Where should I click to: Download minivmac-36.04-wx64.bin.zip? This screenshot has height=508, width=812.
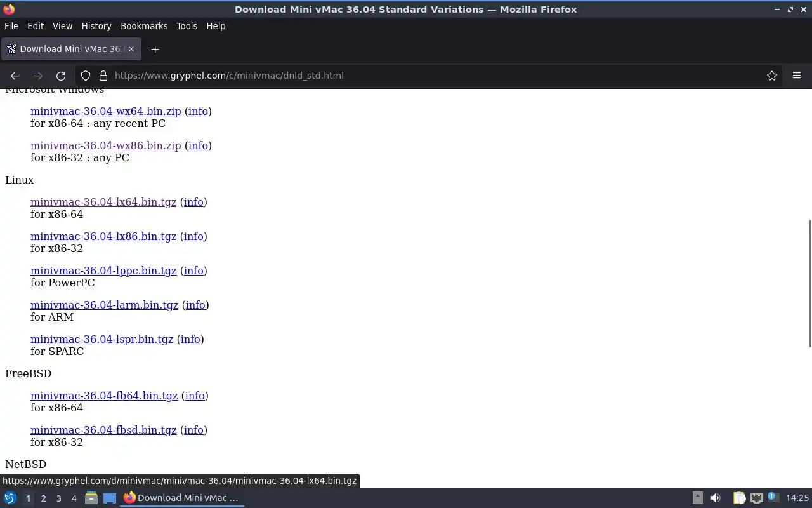(x=106, y=111)
